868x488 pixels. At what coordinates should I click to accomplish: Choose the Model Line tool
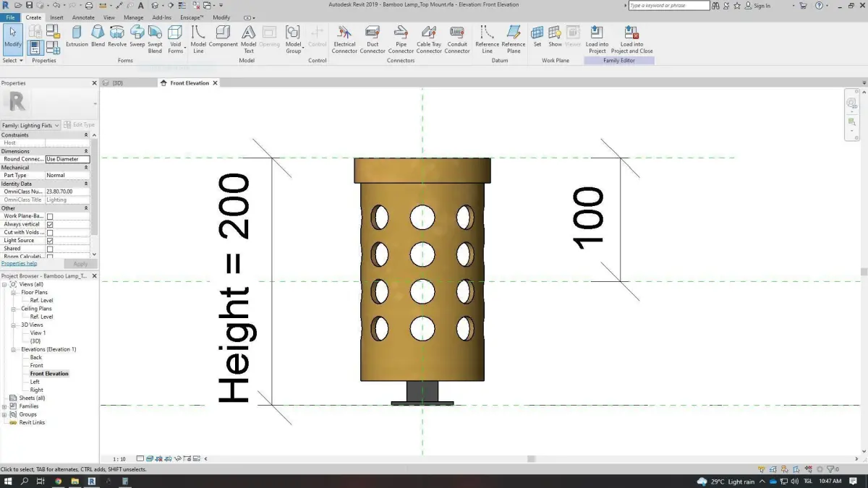tap(198, 40)
